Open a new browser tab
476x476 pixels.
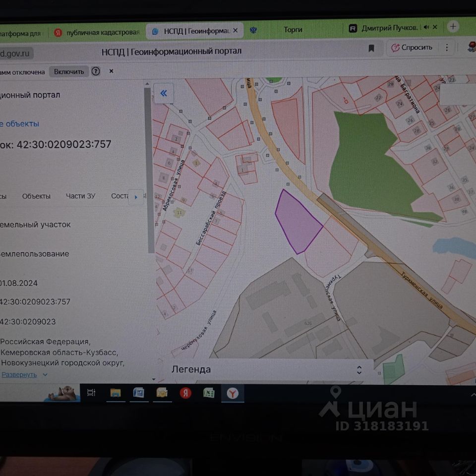(453, 26)
